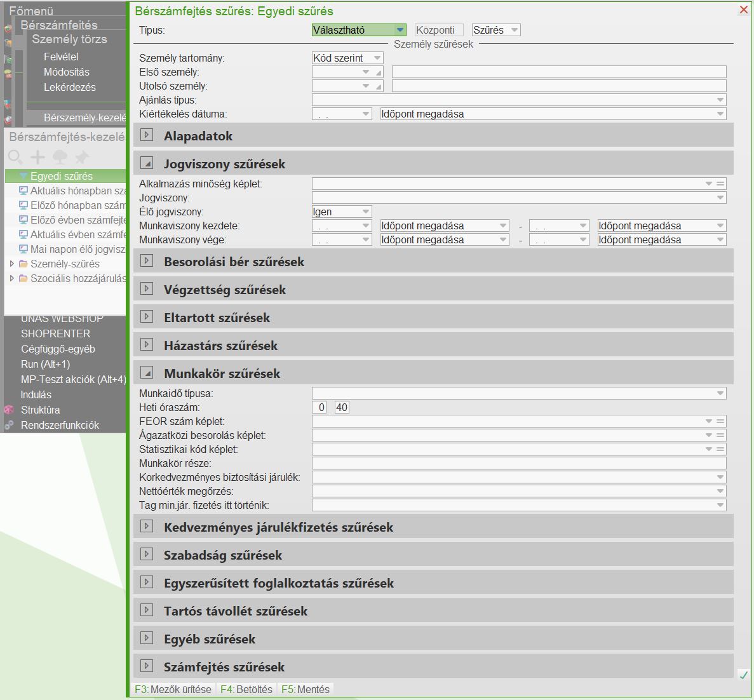Open the Élő jogviszony dropdown
This screenshot has height=700, width=754.
click(x=365, y=212)
